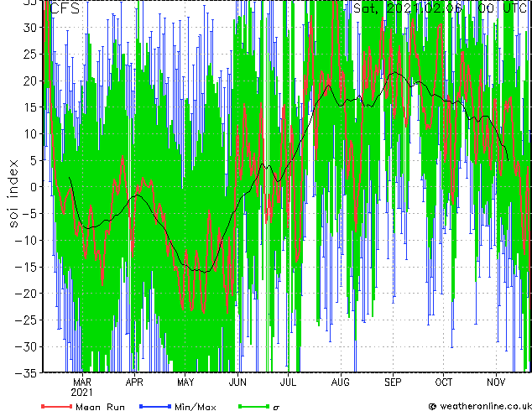Click the y-axis value 15
532x411 pixels.
[x=30, y=107]
